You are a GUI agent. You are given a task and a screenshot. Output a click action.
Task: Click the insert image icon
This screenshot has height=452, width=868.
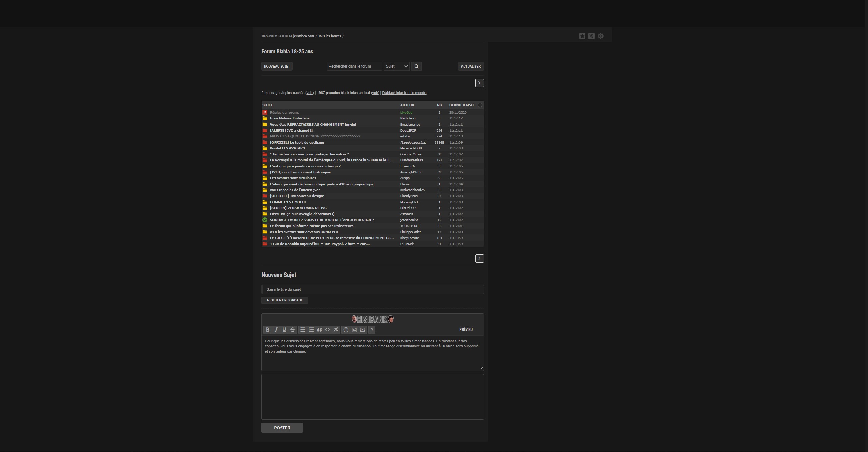click(354, 330)
